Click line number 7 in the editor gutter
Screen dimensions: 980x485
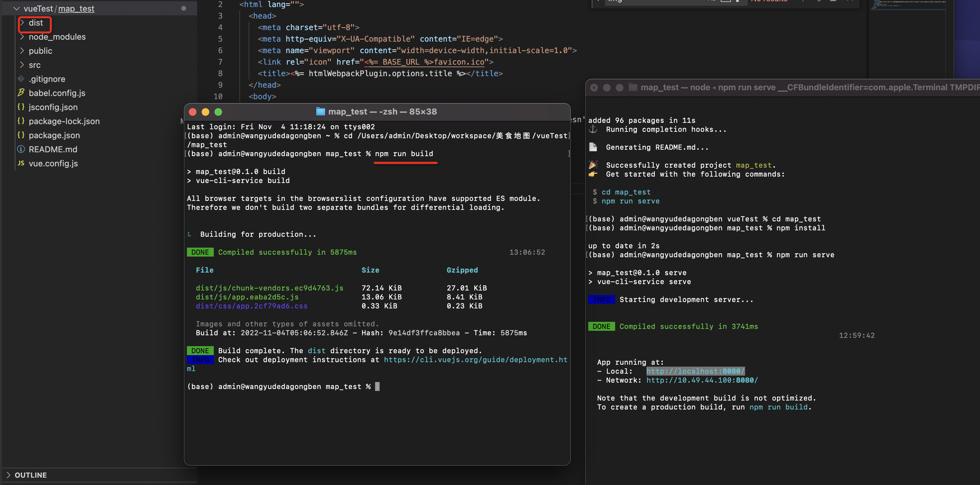pyautogui.click(x=220, y=62)
